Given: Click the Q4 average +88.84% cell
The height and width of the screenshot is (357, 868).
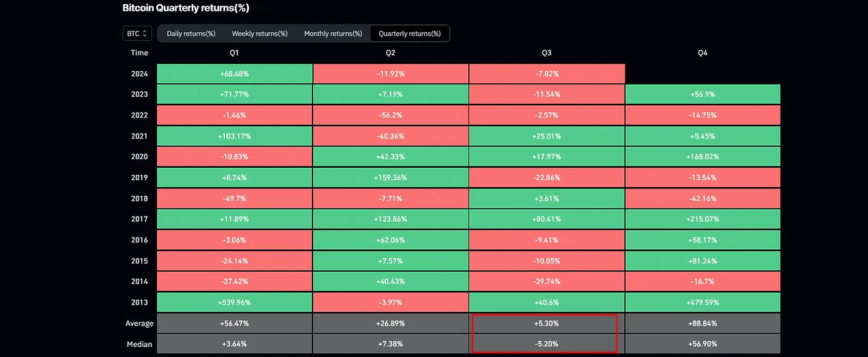Looking at the screenshot, I should (702, 324).
